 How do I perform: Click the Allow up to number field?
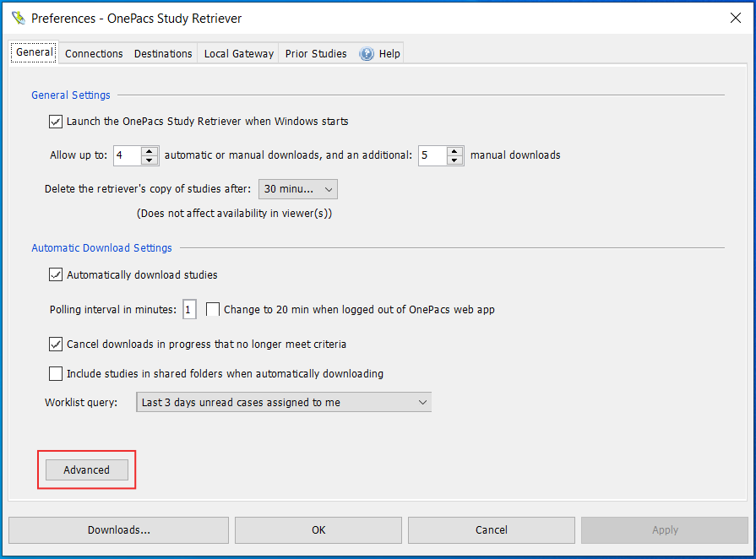[128, 155]
